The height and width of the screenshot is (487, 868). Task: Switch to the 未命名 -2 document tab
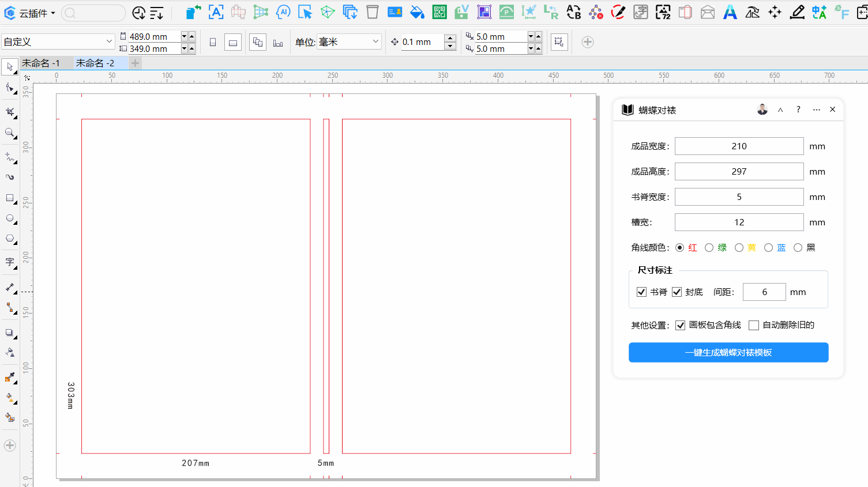pos(95,63)
